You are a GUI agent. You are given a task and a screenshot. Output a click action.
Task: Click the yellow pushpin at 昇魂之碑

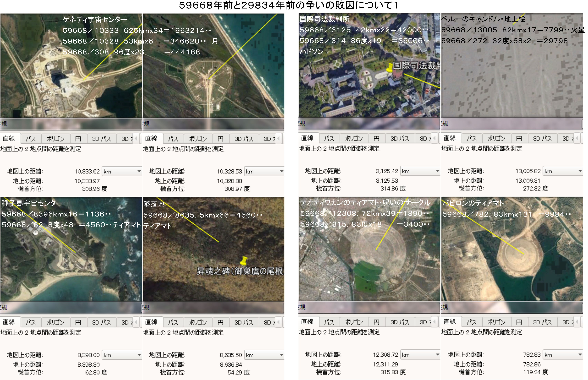(244, 261)
